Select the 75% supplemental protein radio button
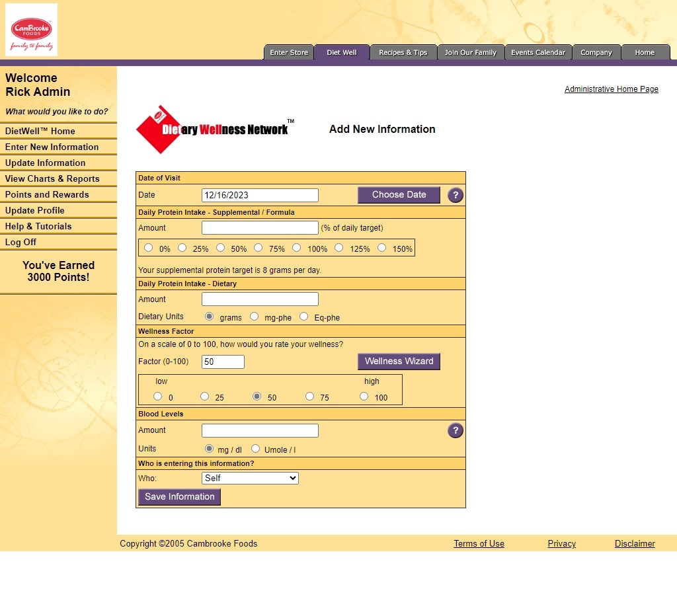 click(x=259, y=248)
